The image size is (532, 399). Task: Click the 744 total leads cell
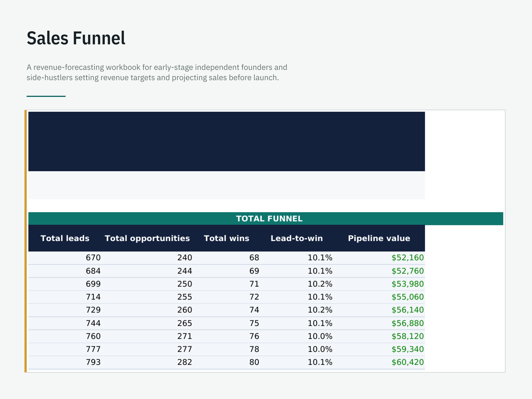93,323
